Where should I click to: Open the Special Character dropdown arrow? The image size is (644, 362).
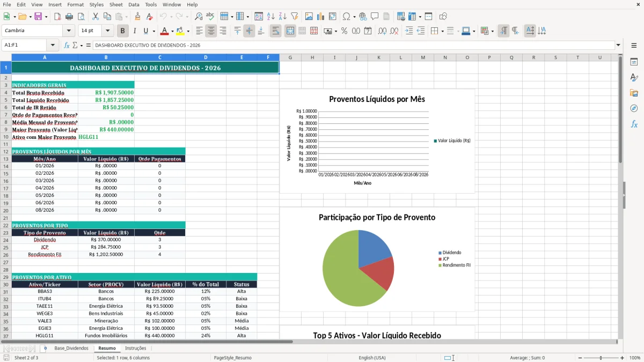[x=353, y=17]
